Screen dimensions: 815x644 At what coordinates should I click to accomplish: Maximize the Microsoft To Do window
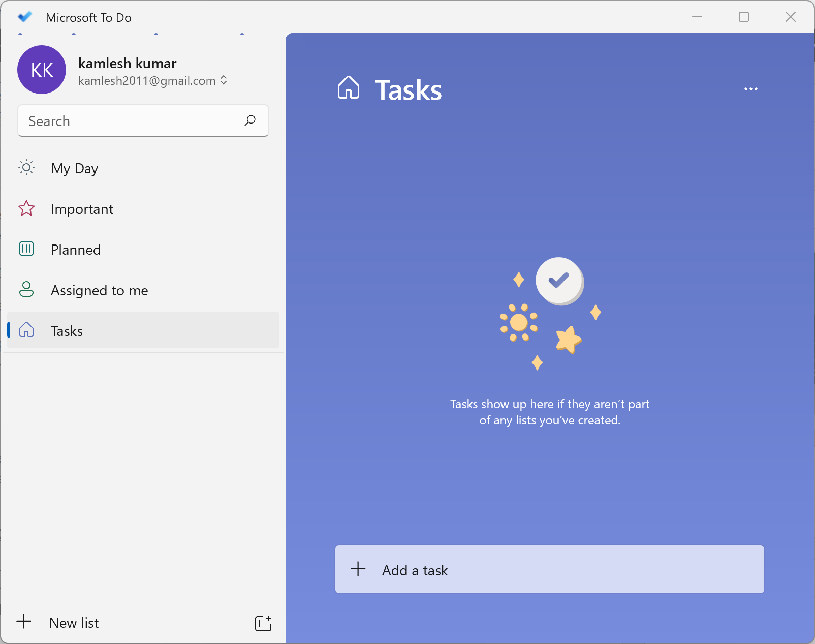744,17
